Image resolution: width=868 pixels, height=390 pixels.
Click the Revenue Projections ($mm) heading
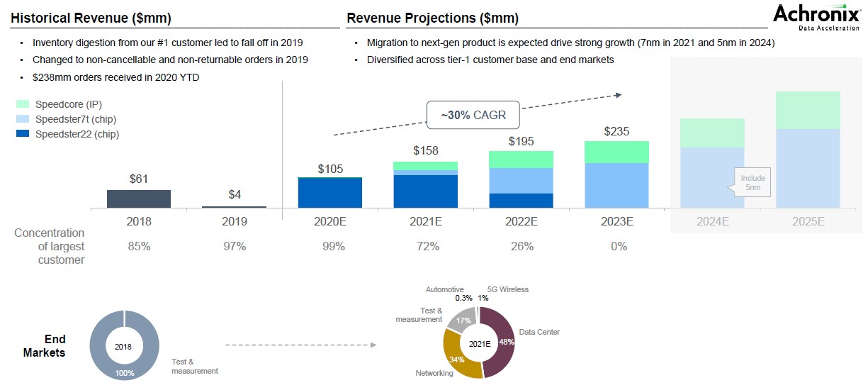click(432, 18)
